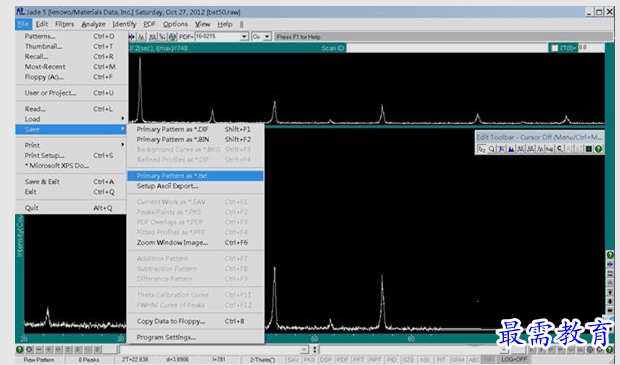Select Recall... in File menu

click(71, 57)
